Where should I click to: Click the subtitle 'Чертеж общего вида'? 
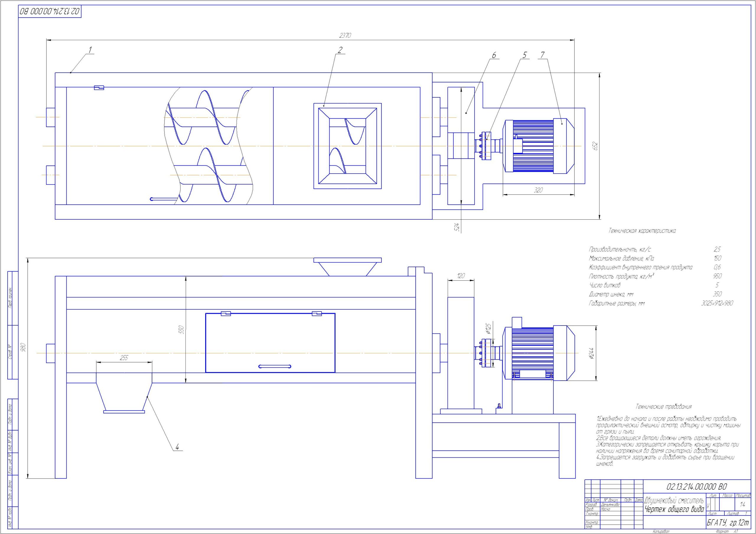click(674, 509)
